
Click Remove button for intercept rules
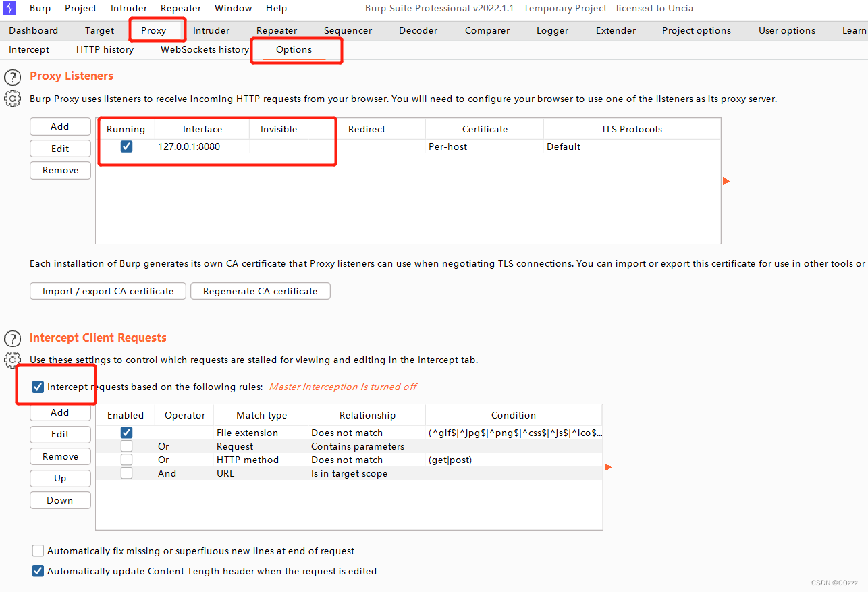pos(60,456)
